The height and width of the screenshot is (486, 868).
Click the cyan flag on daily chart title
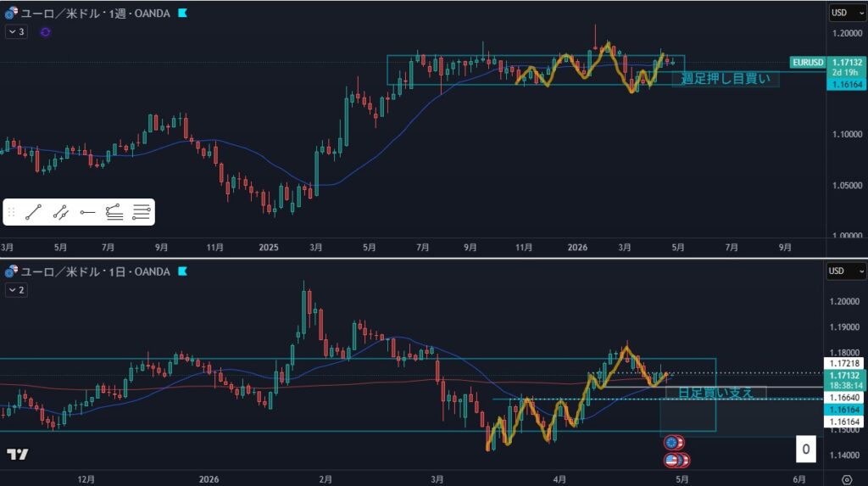(x=183, y=271)
